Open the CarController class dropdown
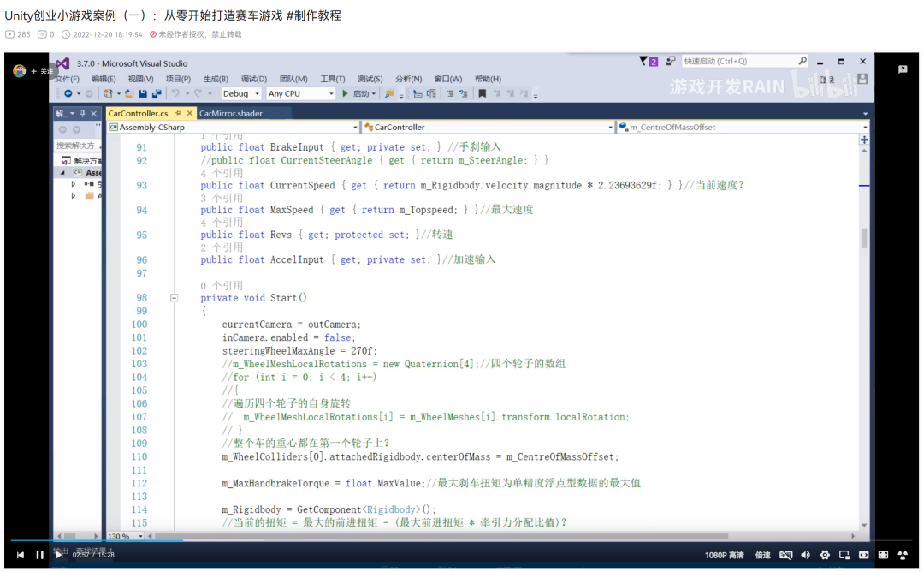Image resolution: width=924 pixels, height=572 pixels. tap(488, 127)
